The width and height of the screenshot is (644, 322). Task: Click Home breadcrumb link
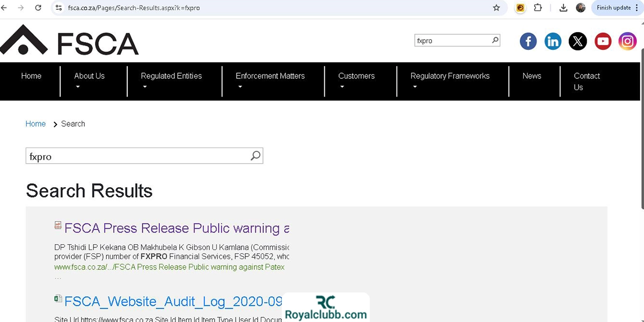coord(35,124)
